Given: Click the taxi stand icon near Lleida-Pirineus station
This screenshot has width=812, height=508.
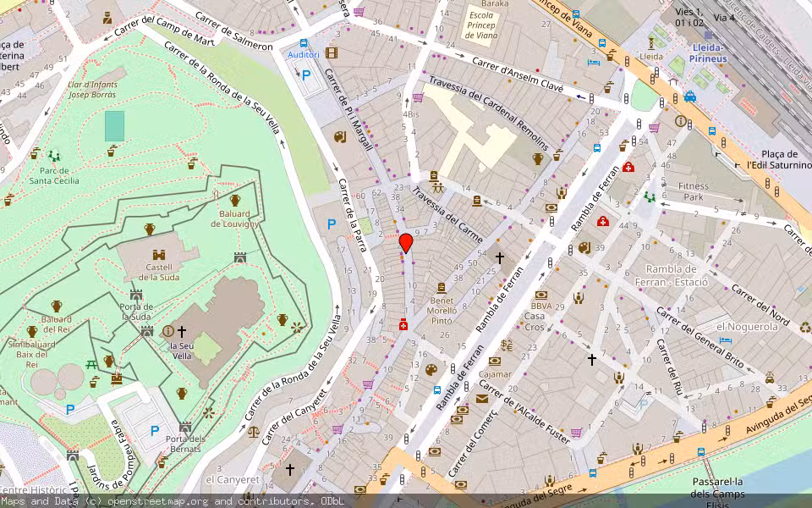Looking at the screenshot, I should [x=690, y=97].
